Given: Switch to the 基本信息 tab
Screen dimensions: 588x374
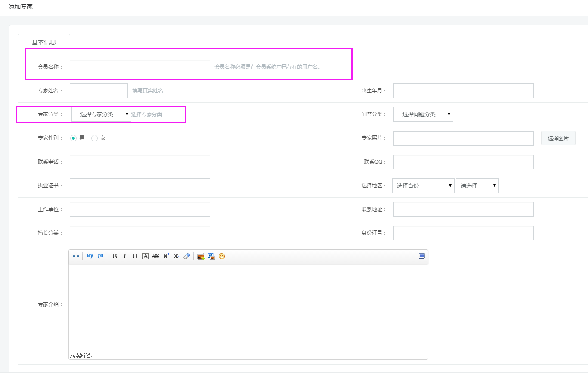Looking at the screenshot, I should tap(44, 42).
